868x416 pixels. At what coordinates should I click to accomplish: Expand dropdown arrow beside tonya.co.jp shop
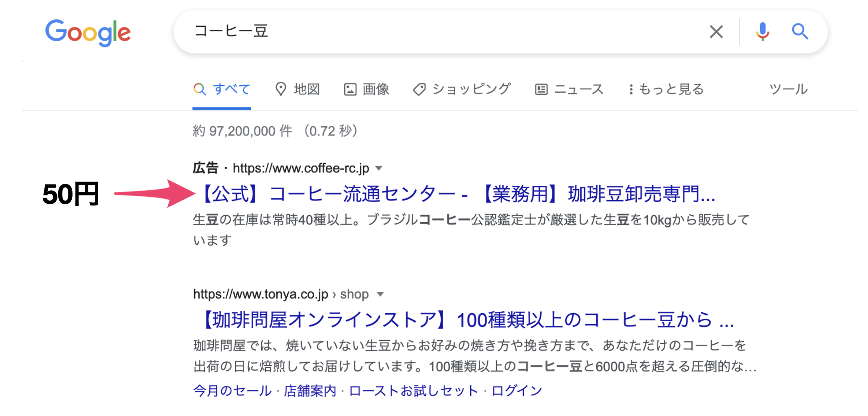click(x=380, y=294)
